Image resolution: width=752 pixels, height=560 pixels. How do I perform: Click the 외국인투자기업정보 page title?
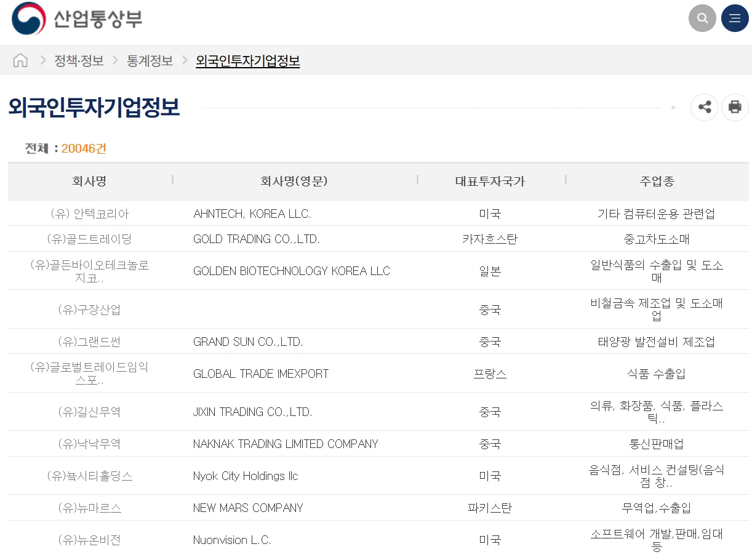coord(94,107)
